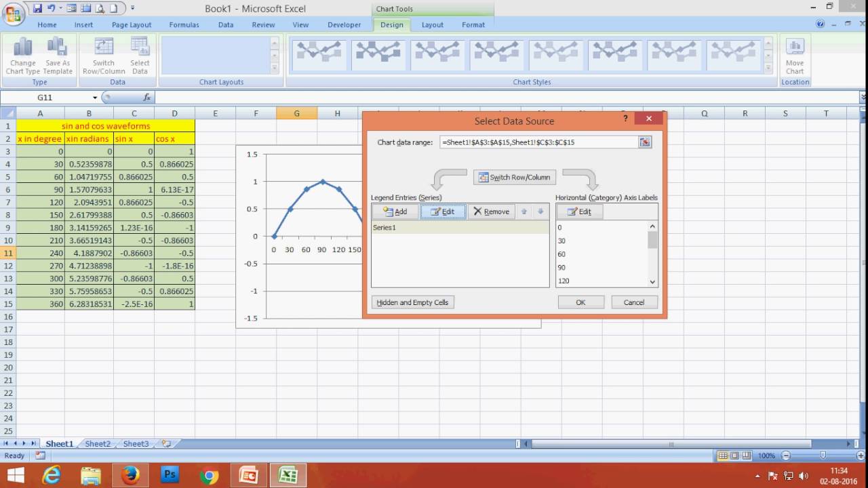The height and width of the screenshot is (488, 868).
Task: Switch to the Sheet2 worksheet tab
Action: (x=98, y=444)
